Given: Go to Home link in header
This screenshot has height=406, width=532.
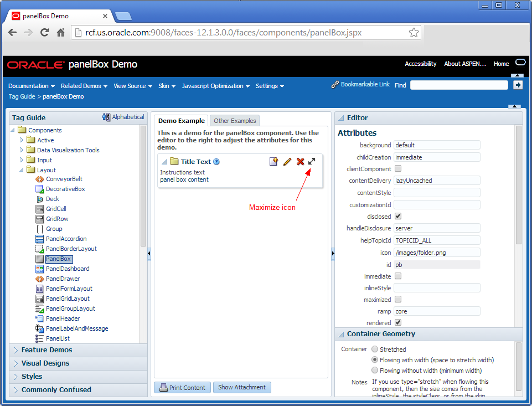Looking at the screenshot, I should 501,64.
